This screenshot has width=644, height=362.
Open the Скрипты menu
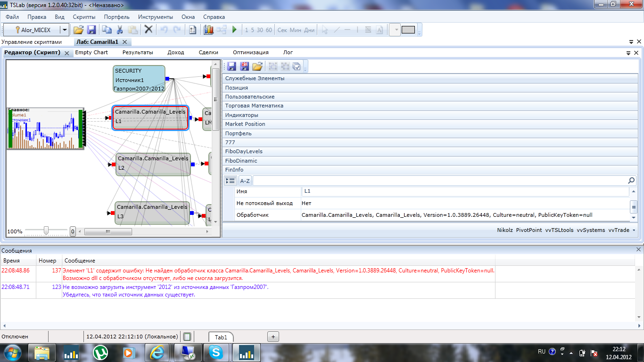84,17
